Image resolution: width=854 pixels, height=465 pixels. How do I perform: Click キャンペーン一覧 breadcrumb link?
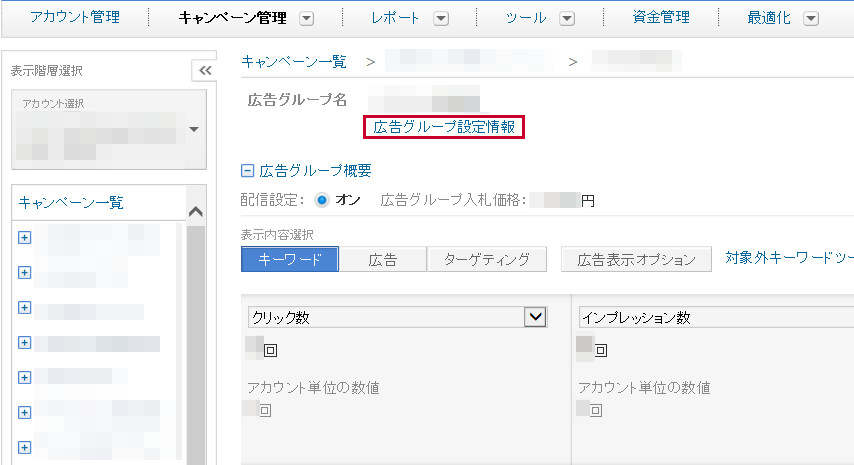(x=294, y=62)
